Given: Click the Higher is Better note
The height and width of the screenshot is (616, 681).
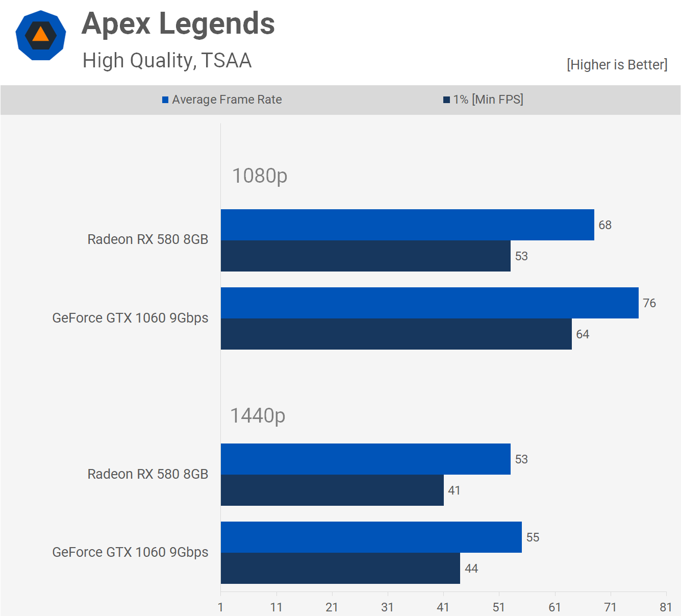Looking at the screenshot, I should point(616,65).
